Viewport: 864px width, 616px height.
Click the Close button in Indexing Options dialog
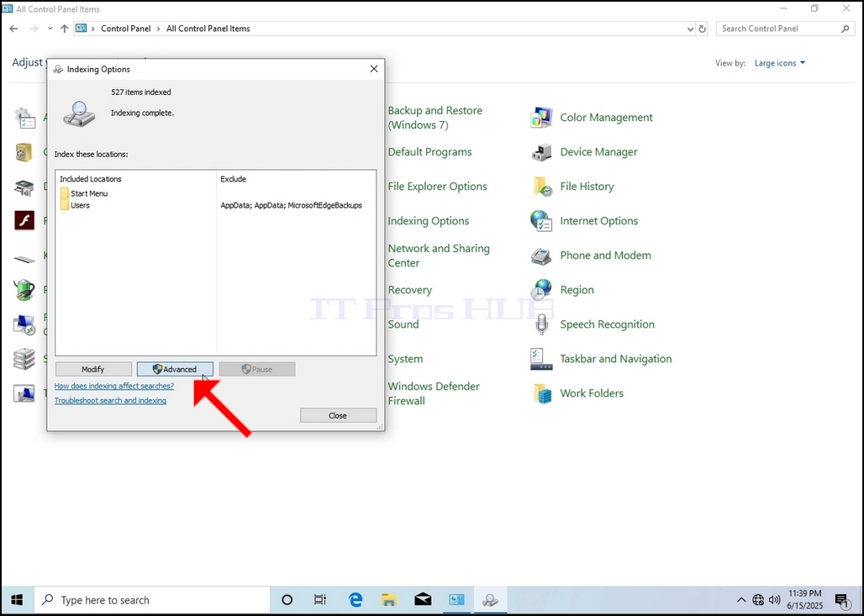(338, 415)
